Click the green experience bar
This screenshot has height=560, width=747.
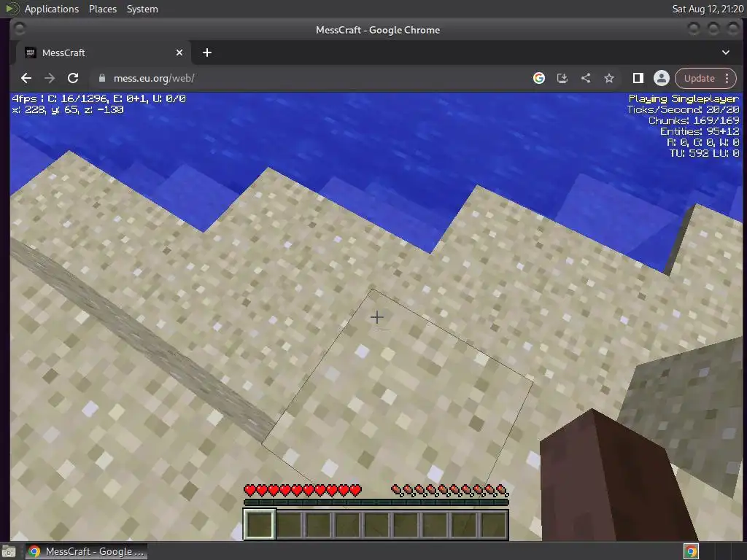tap(376, 502)
